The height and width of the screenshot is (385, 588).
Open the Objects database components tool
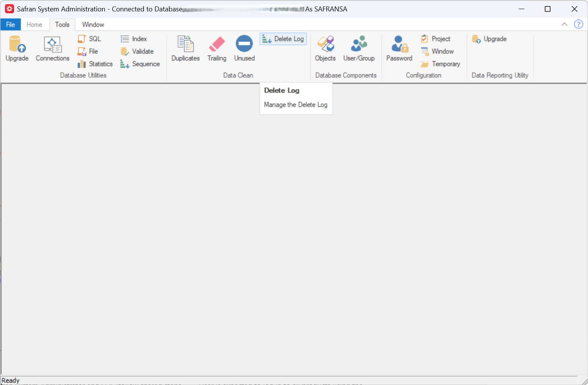click(325, 48)
